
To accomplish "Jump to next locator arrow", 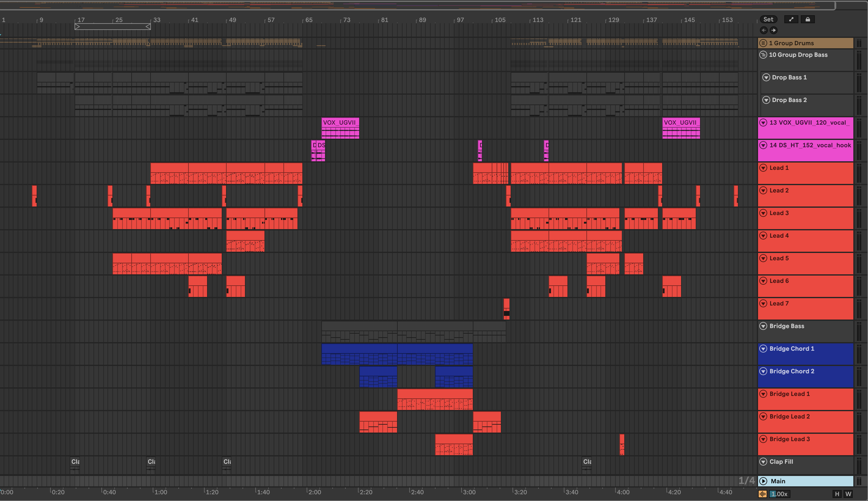I will pos(773,30).
